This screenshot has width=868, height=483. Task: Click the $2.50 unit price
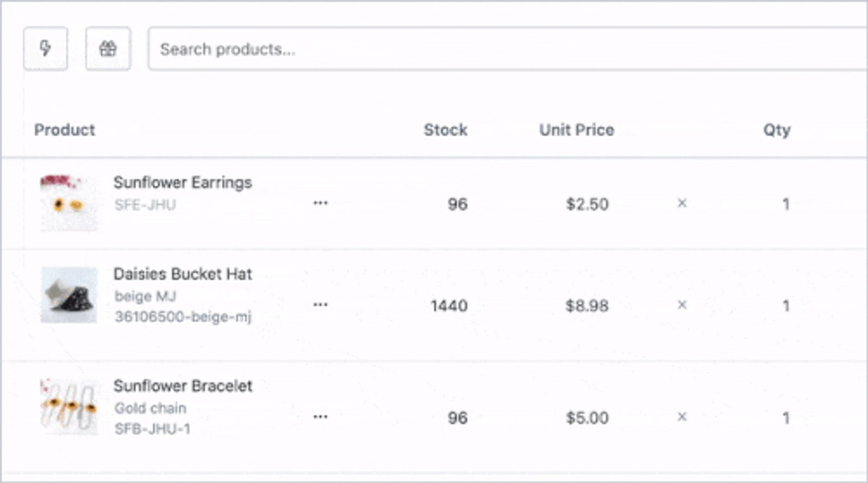(x=587, y=204)
